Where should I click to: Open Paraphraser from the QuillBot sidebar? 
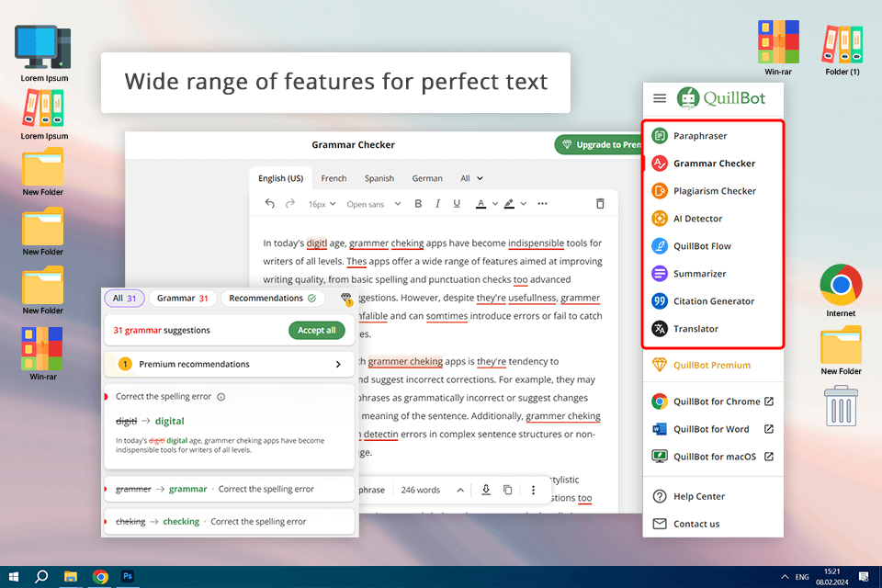tap(699, 136)
